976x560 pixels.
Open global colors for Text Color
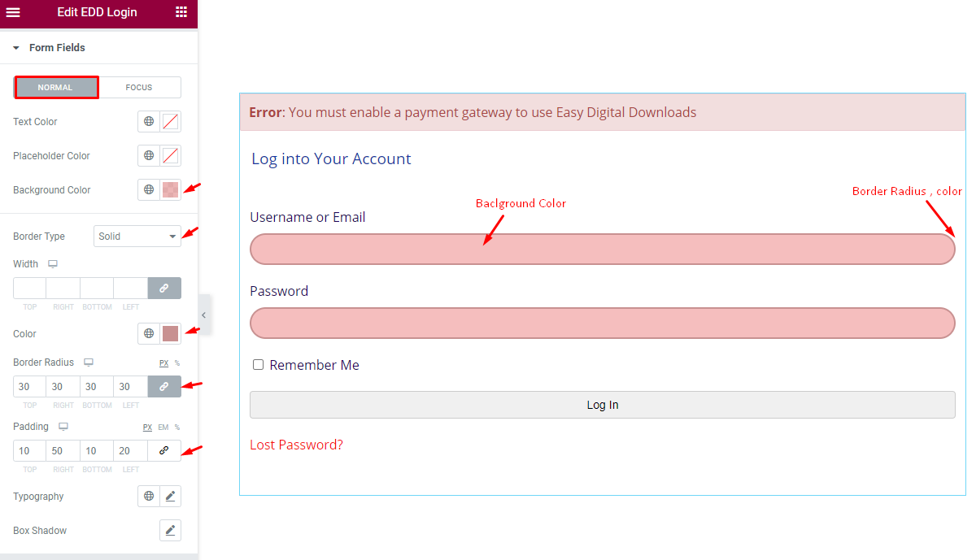coord(148,121)
